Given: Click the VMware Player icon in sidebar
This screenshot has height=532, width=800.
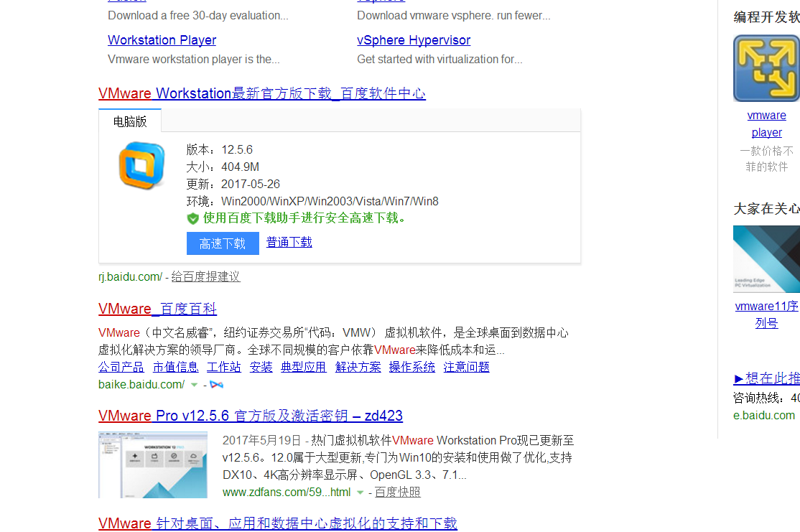Looking at the screenshot, I should pos(766,68).
